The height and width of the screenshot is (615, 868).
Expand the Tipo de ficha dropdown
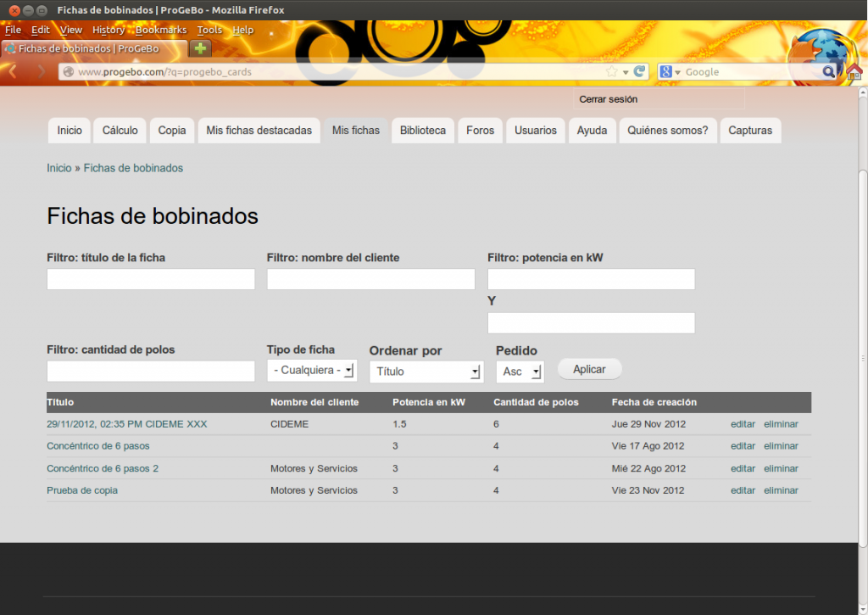(x=311, y=370)
